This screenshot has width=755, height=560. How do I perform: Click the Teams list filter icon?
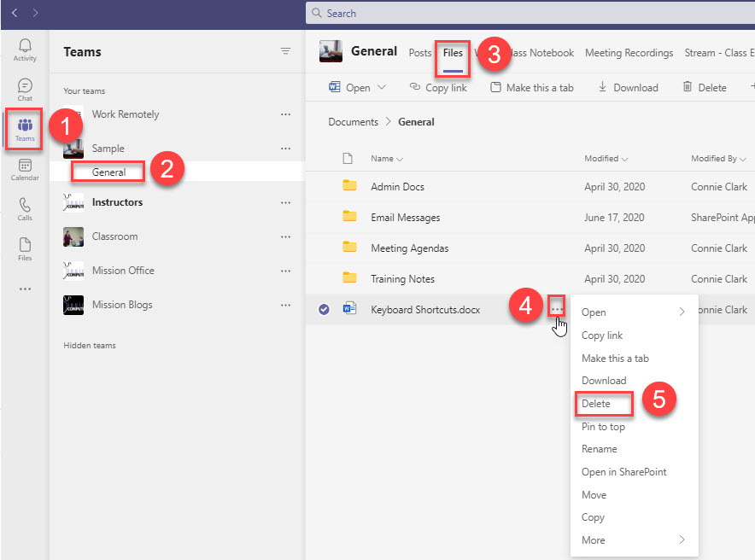(x=285, y=51)
